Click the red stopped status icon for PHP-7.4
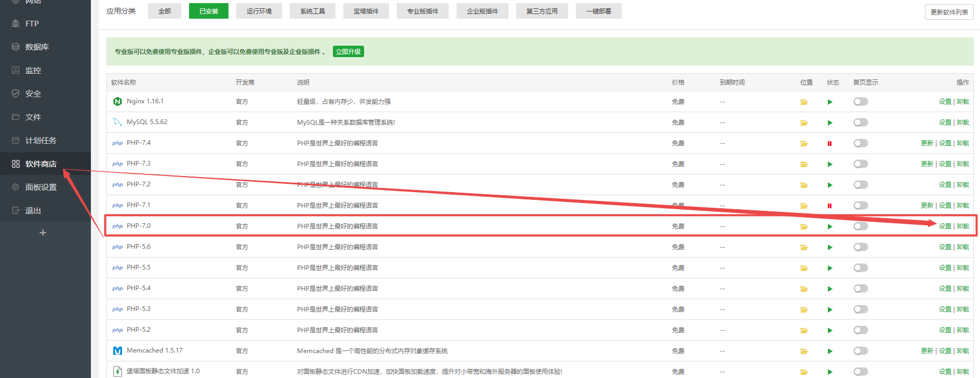This screenshot has width=980, height=378. [829, 143]
